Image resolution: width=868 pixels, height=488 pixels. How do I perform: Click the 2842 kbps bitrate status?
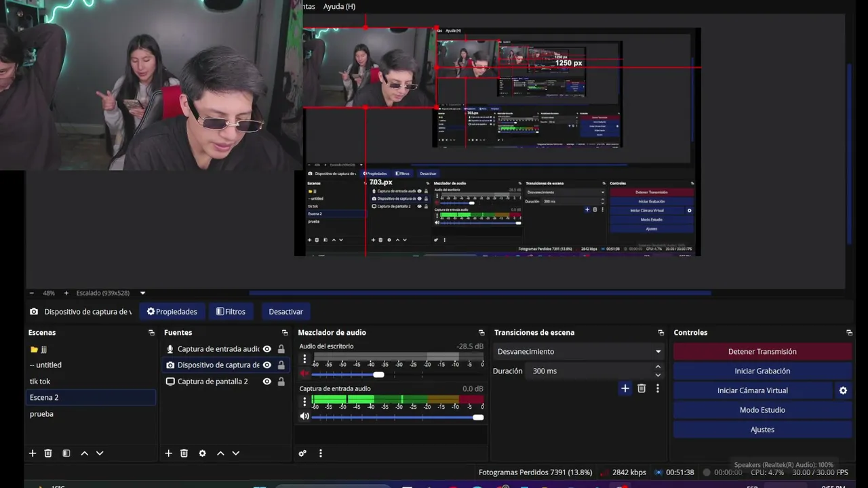point(629,472)
